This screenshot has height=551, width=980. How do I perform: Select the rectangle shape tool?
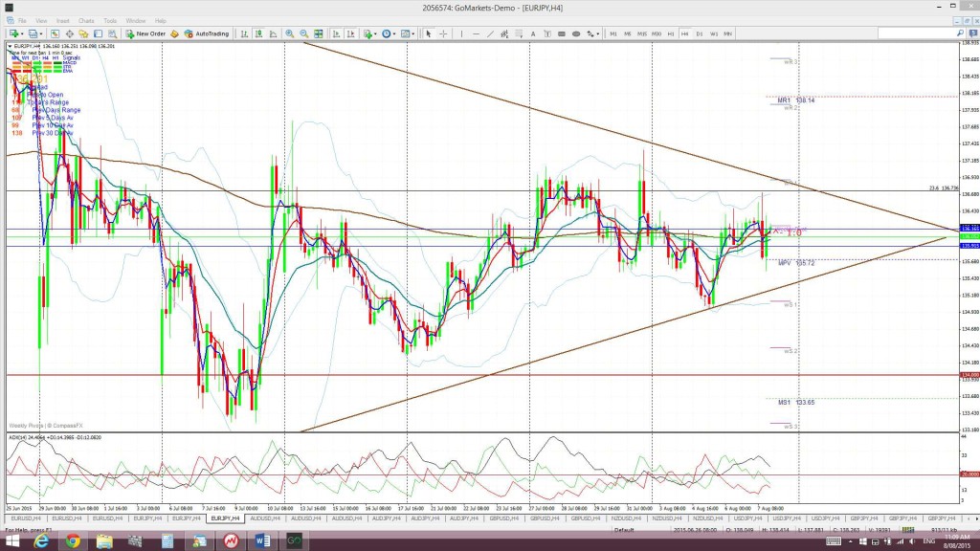pyautogui.click(x=561, y=33)
